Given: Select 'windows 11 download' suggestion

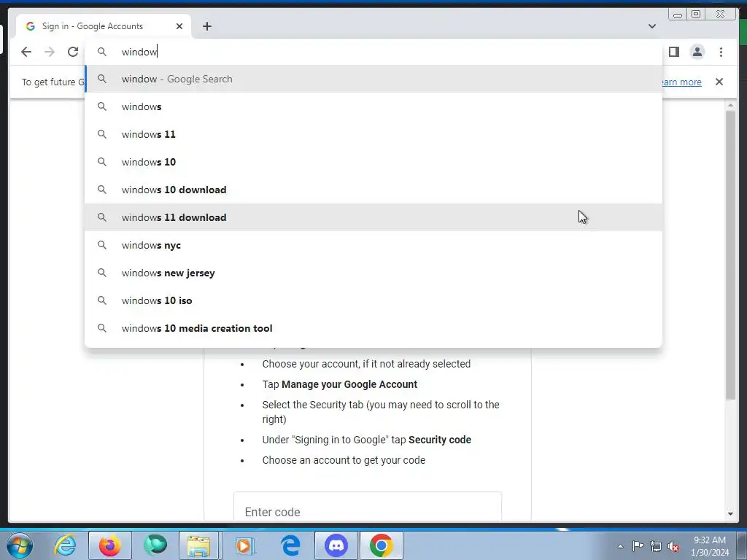Looking at the screenshot, I should [x=373, y=217].
